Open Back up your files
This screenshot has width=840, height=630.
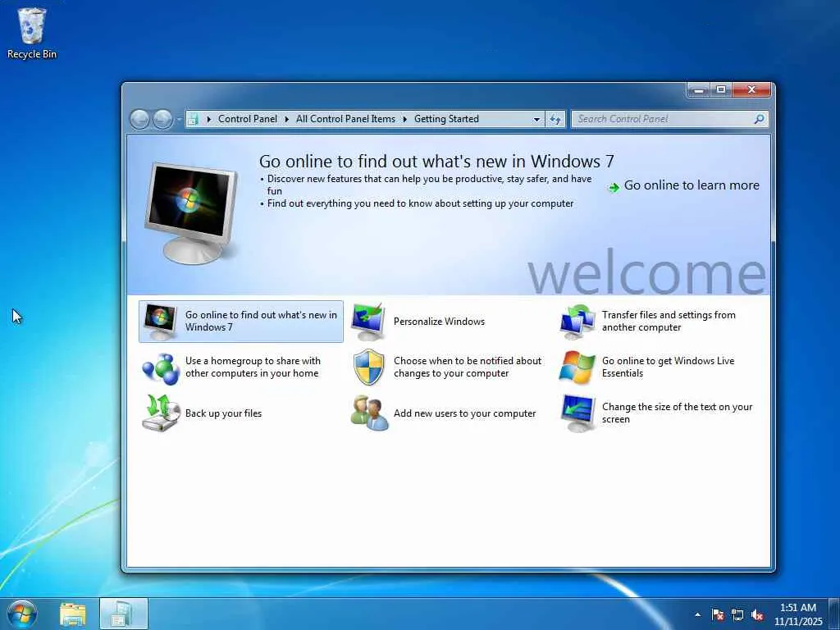coord(223,413)
